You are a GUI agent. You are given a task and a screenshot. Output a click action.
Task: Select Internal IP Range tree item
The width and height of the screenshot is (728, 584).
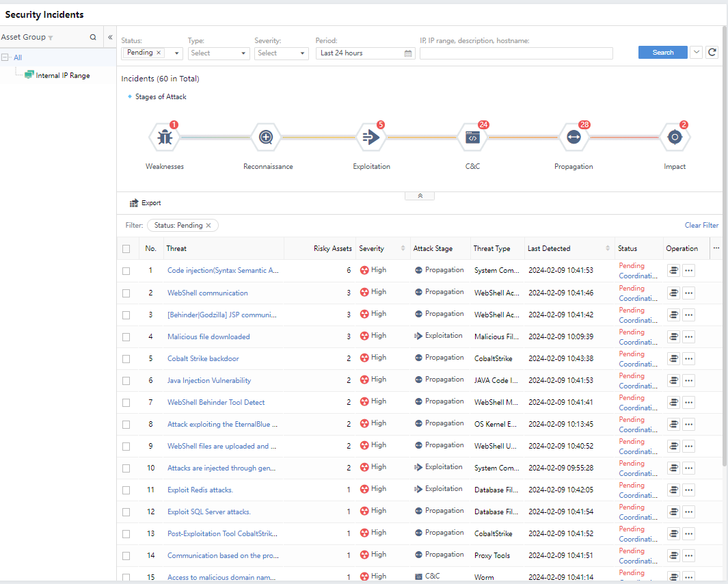pyautogui.click(x=62, y=76)
